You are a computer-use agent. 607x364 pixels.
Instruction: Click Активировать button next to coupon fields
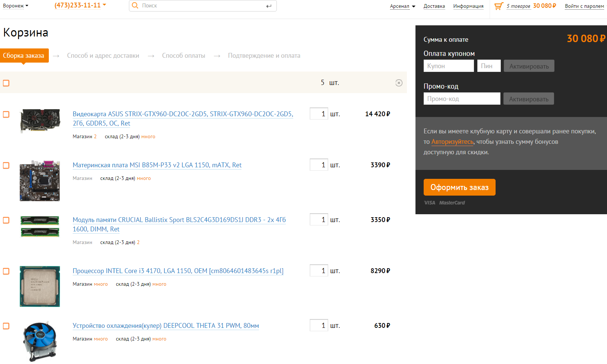529,66
